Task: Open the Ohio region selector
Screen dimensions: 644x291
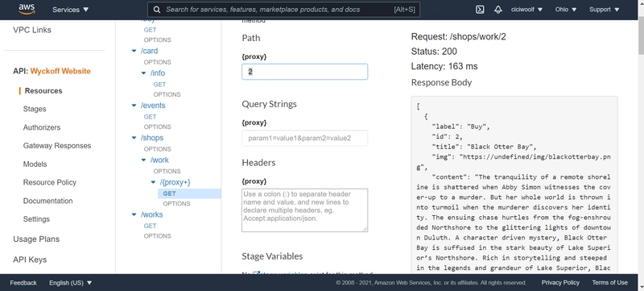Action: [566, 10]
